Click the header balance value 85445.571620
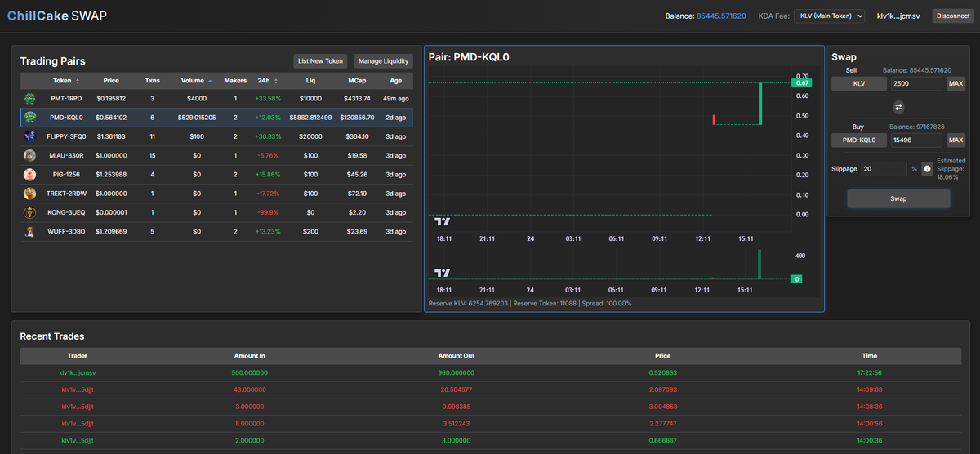This screenshot has height=454, width=980. coord(721,16)
